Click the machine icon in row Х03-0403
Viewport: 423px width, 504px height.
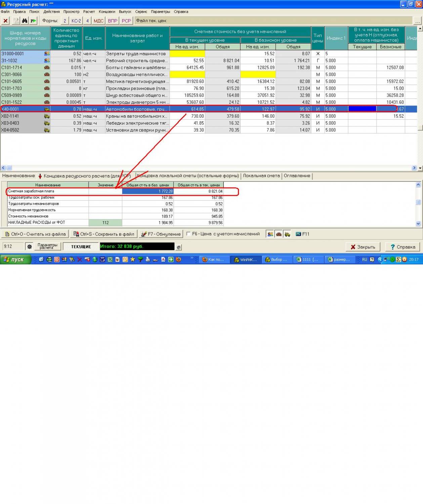[47, 123]
